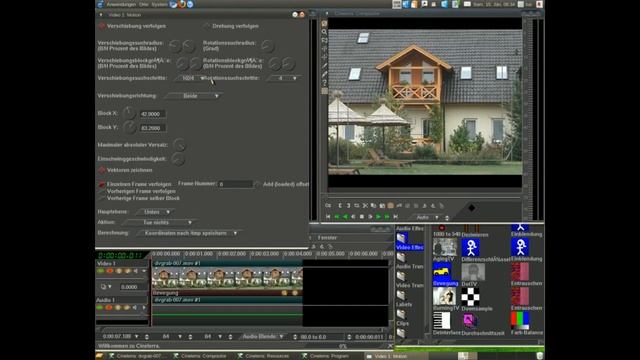Click Compositor fast forward green button
The image size is (640, 360).
point(387,217)
